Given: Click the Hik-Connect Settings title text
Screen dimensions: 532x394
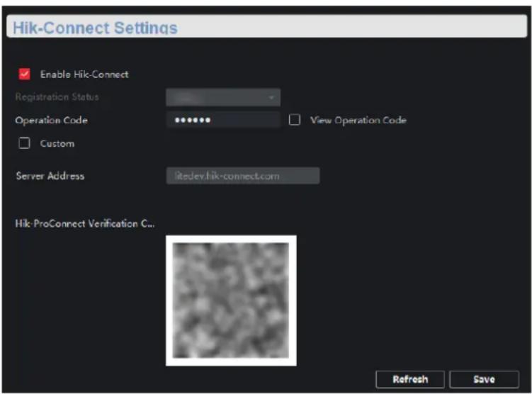Looking at the screenshot, I should (96, 28).
